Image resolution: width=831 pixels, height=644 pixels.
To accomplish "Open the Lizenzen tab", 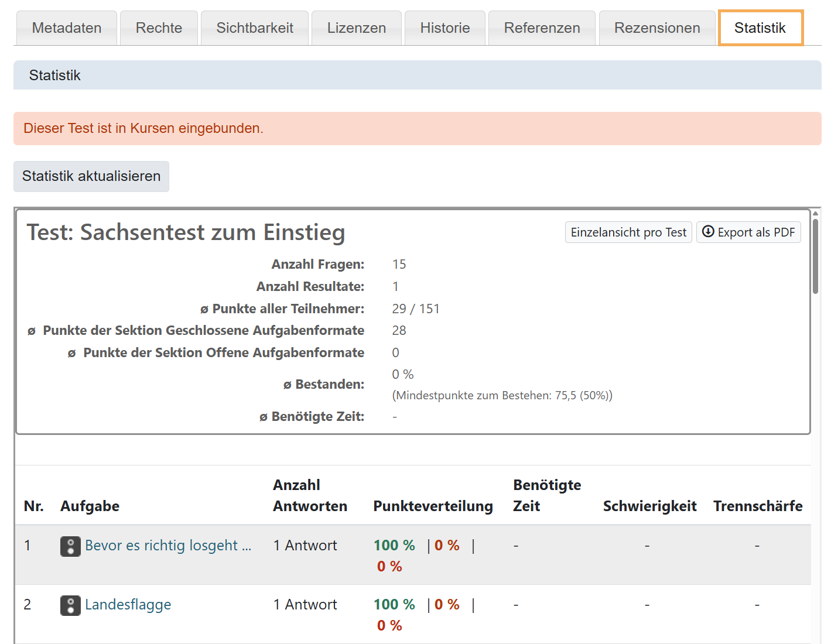I will pos(356,28).
